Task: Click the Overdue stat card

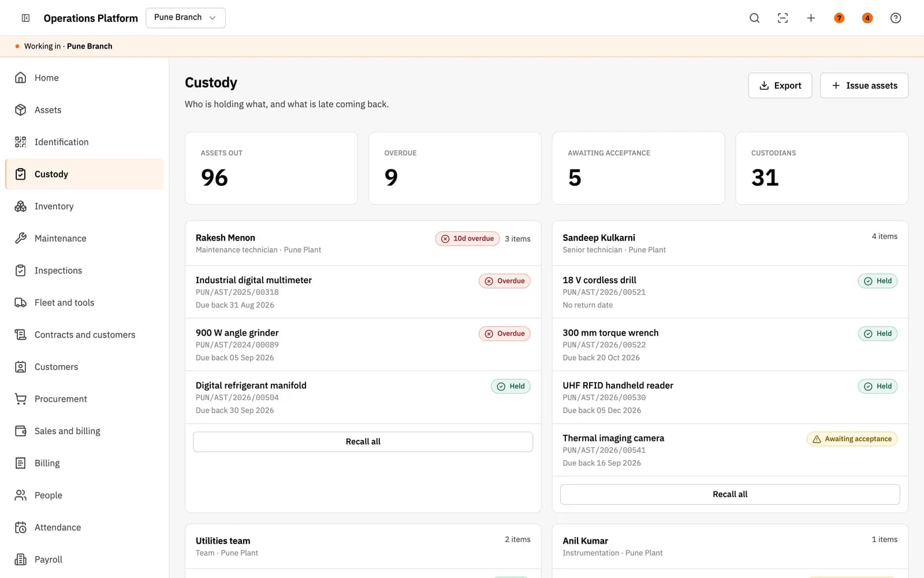Action: coord(454,168)
